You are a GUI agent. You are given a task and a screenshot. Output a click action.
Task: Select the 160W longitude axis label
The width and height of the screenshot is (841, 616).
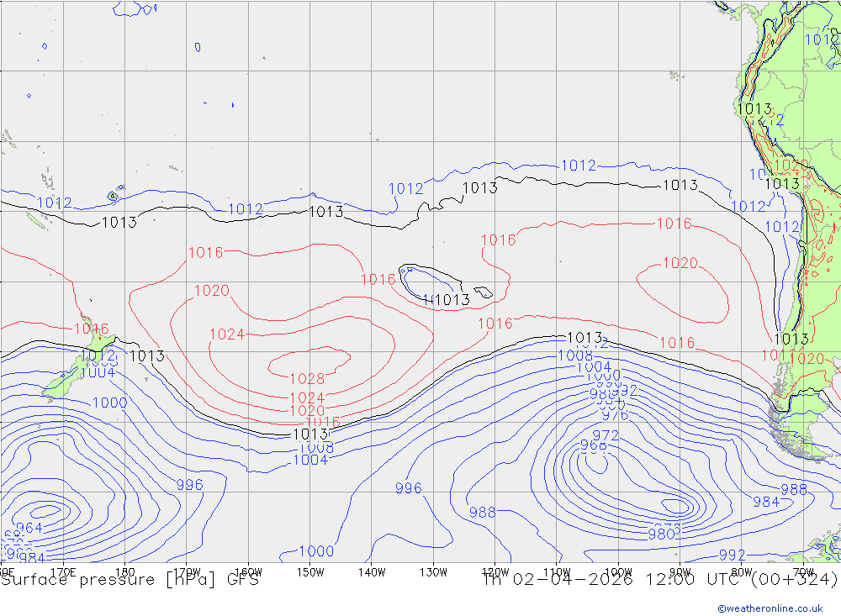[248, 572]
